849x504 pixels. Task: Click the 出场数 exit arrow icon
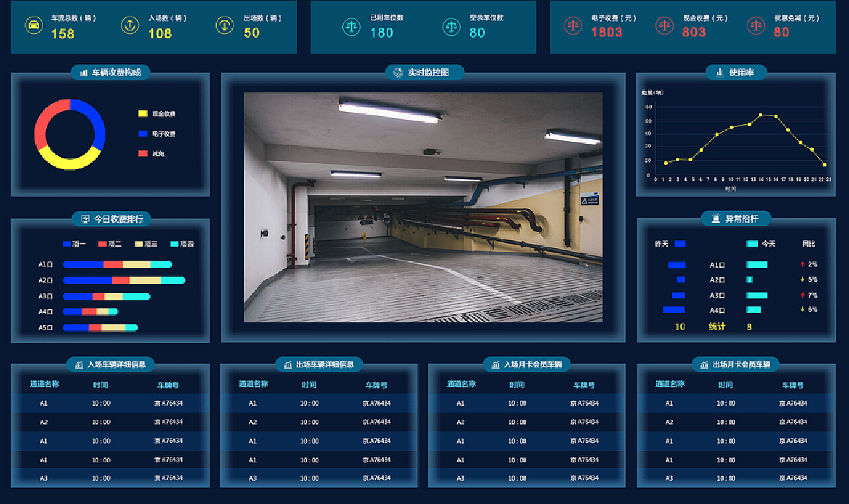coord(225,25)
